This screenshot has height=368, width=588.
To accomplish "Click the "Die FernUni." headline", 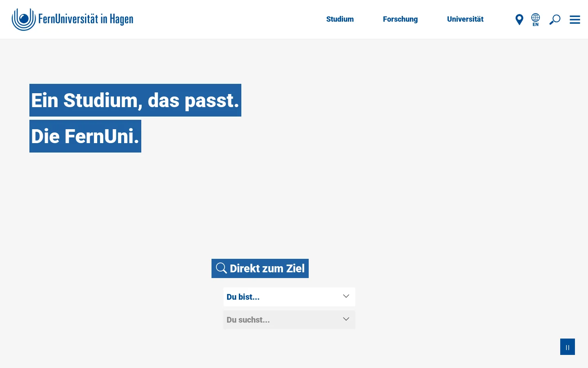I will (85, 136).
